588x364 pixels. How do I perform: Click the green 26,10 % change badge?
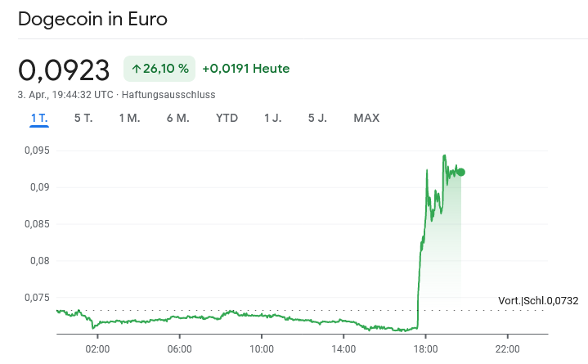pos(159,69)
